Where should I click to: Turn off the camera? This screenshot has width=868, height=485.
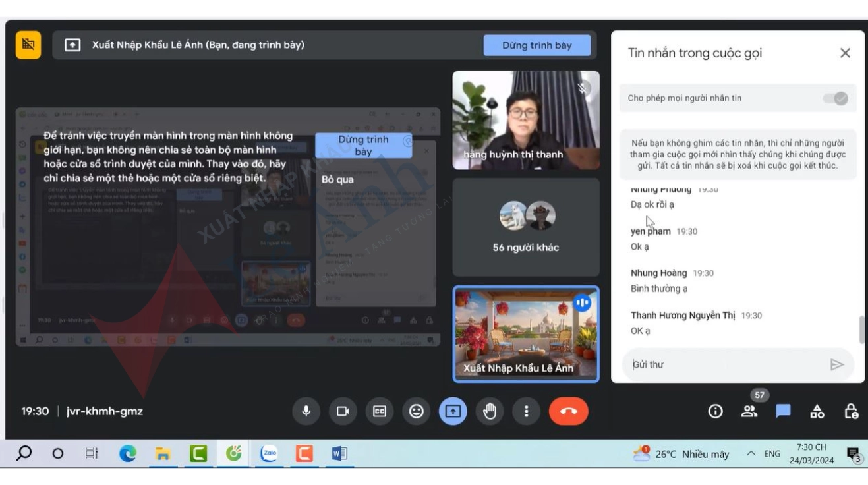pyautogui.click(x=343, y=411)
